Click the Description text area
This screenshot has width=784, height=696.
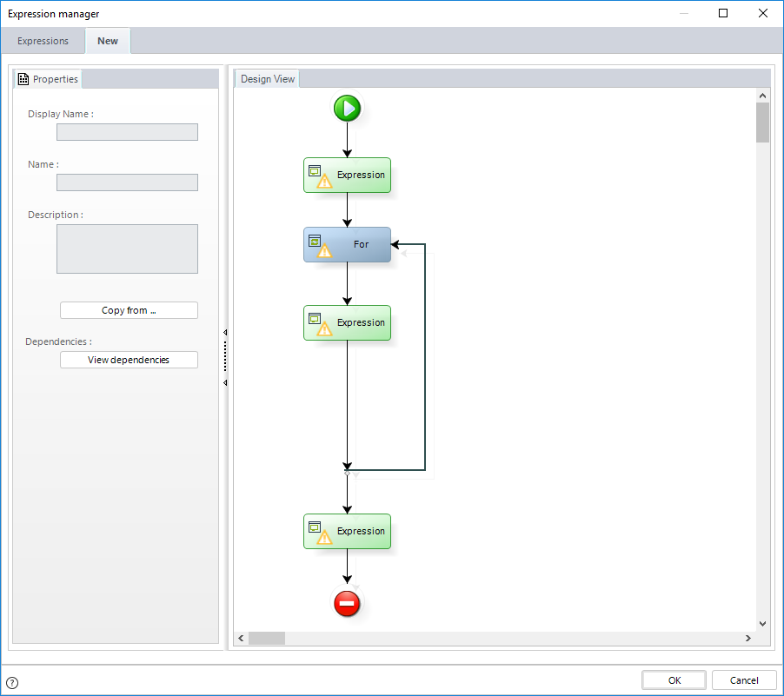click(127, 249)
